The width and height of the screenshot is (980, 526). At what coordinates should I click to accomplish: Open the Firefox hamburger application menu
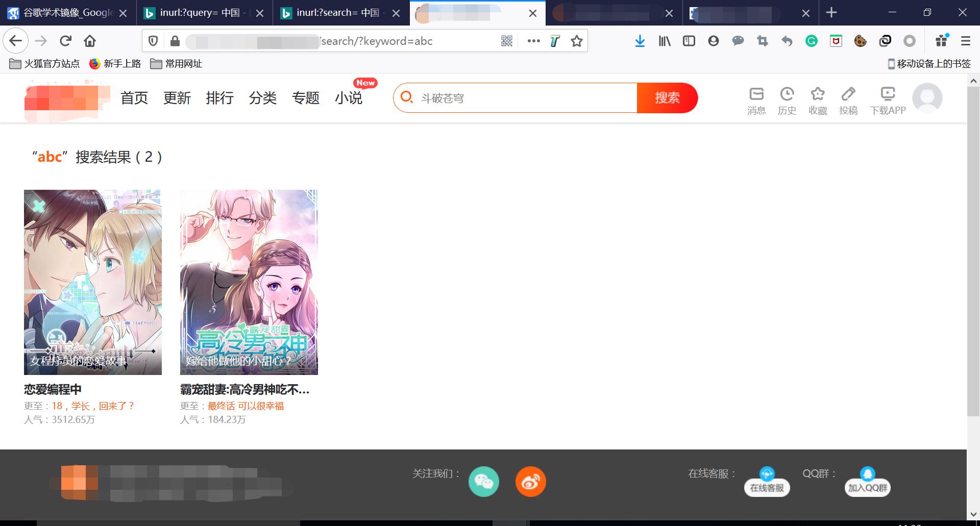[x=965, y=41]
